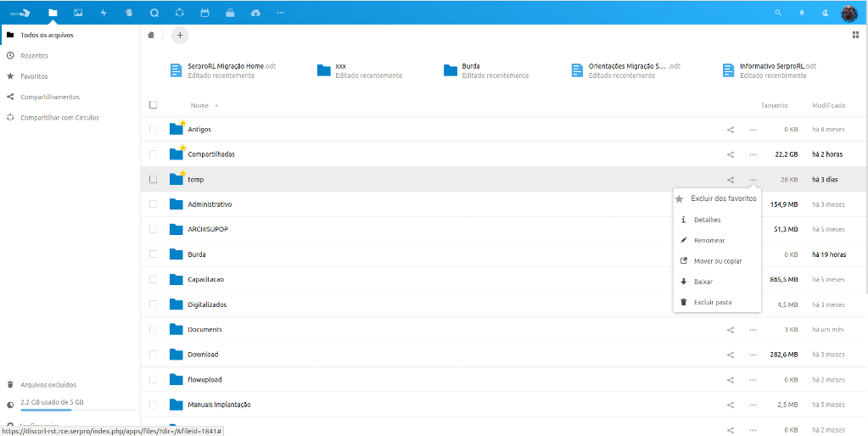Open the notifications bell
The height and width of the screenshot is (436, 868).
coord(801,13)
